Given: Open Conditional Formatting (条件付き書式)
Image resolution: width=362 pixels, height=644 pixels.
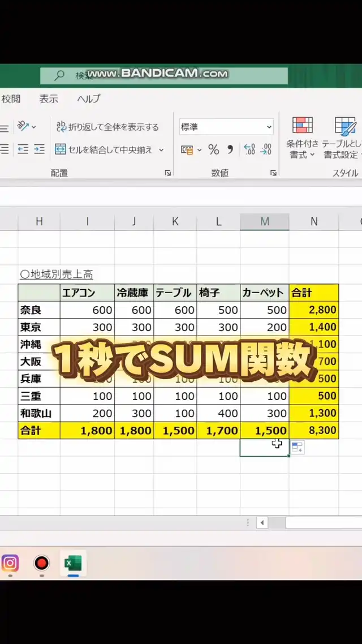Looking at the screenshot, I should click(302, 138).
